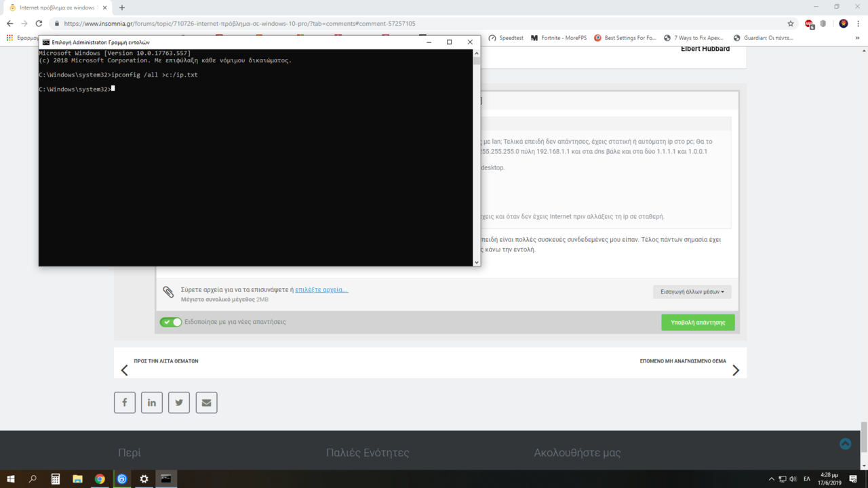This screenshot has width=868, height=488.
Task: Bookmark this page with the star icon
Action: 791,23
